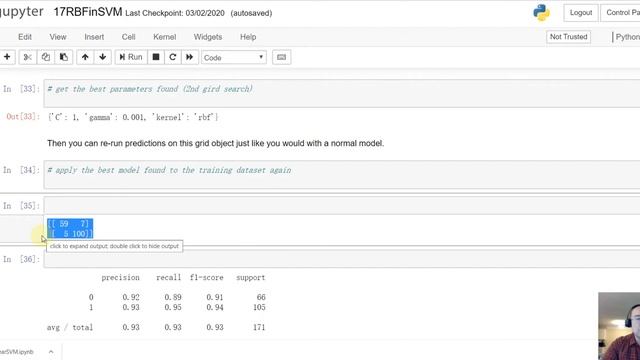
Task: Cut selected cells with scissors icon
Action: [x=28, y=57]
